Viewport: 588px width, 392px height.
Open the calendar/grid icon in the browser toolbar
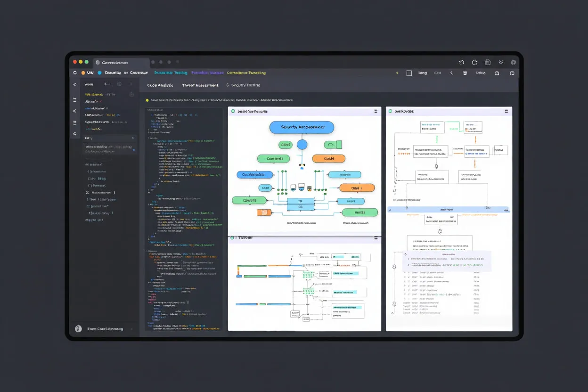click(x=488, y=62)
